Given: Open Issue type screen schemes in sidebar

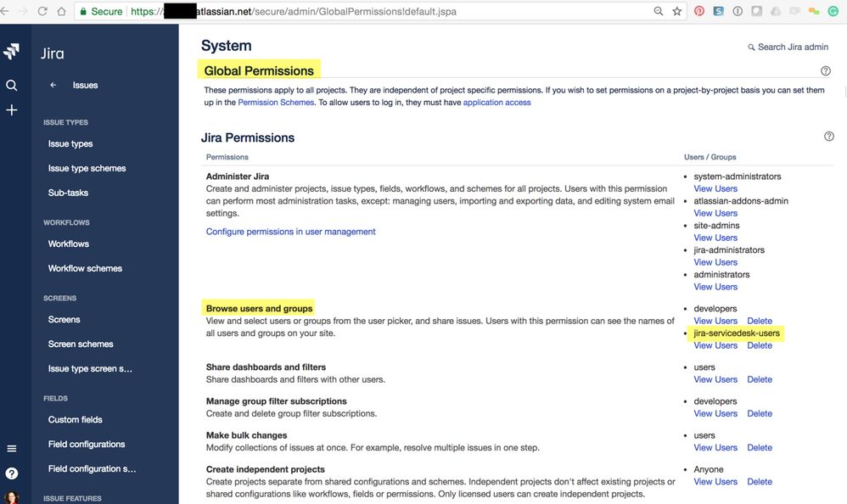Looking at the screenshot, I should tap(90, 368).
